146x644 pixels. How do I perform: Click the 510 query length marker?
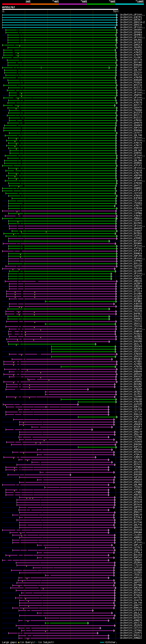115,11
